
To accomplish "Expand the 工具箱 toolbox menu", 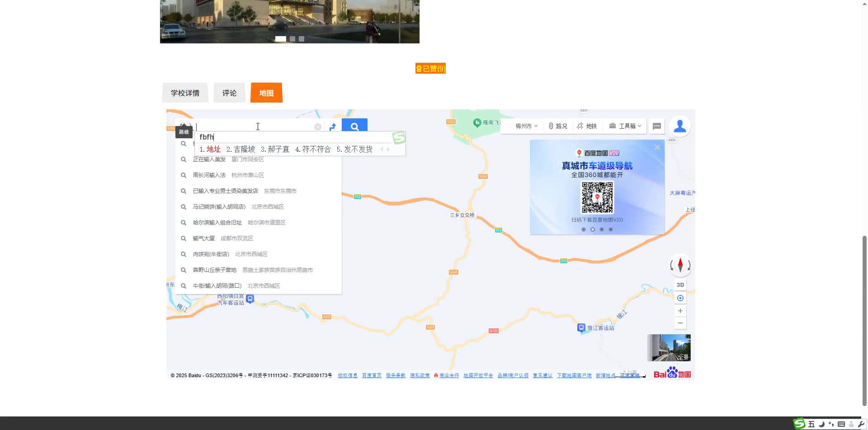I will click(x=625, y=126).
